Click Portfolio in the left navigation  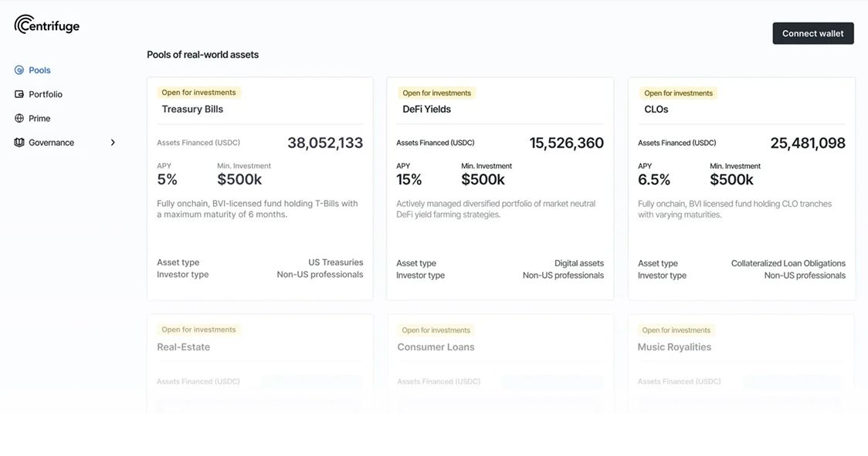click(45, 93)
